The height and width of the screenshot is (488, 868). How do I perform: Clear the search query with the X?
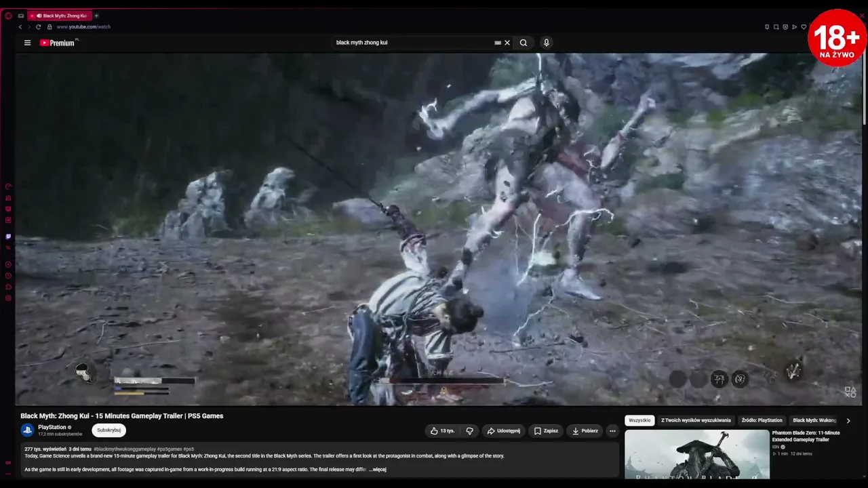coord(507,43)
